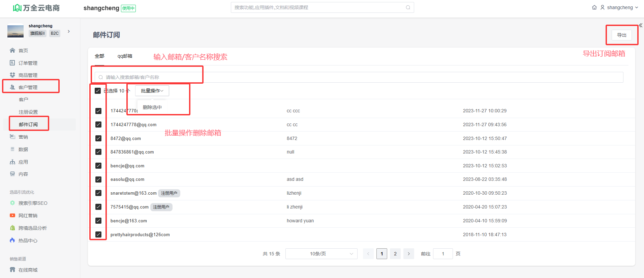Open the Search Engine SEO icon
Image resolution: width=644 pixels, height=278 pixels.
click(x=12, y=203)
